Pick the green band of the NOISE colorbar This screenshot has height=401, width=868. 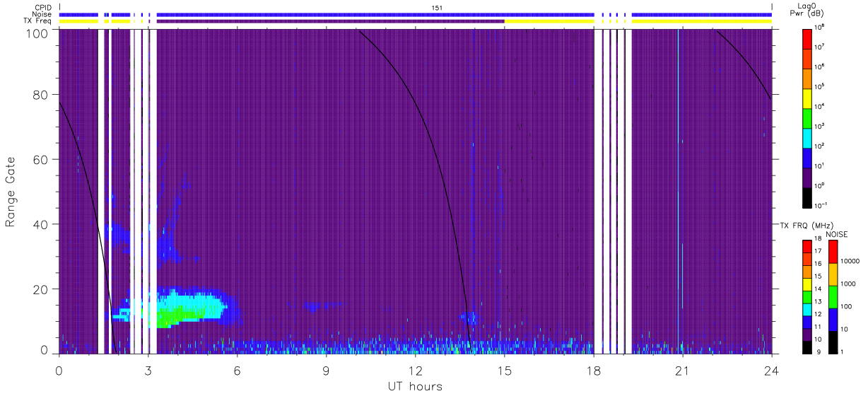833,296
